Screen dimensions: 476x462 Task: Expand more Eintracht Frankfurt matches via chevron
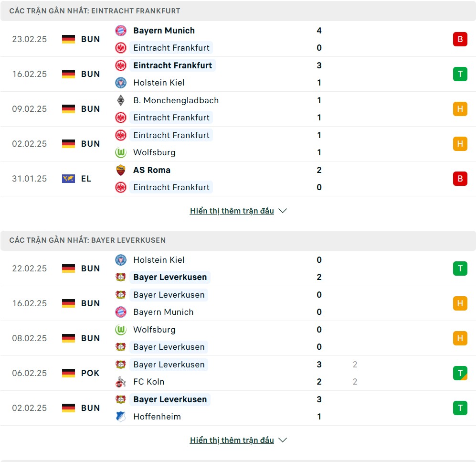283,211
